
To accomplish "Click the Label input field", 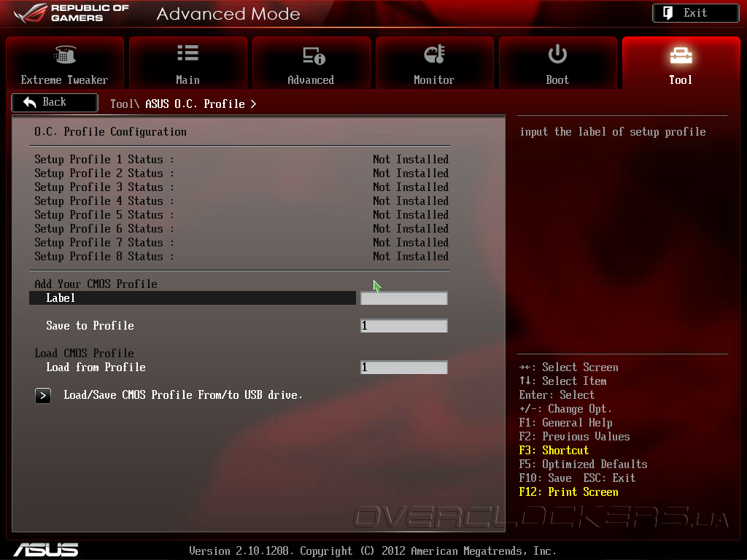I will click(404, 298).
